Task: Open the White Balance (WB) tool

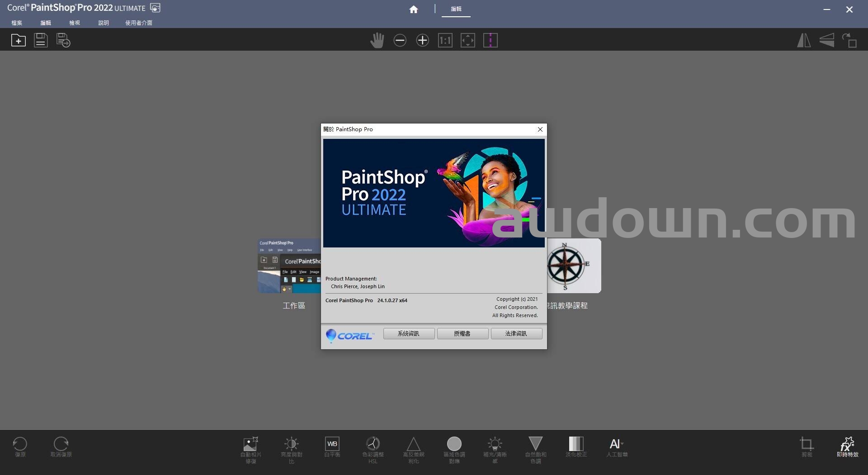Action: pyautogui.click(x=332, y=447)
